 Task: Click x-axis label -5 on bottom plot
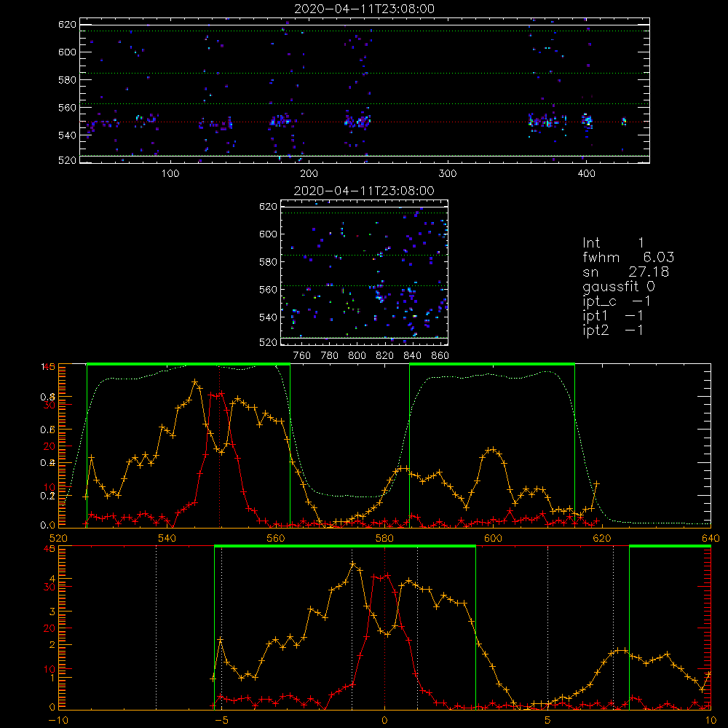click(x=221, y=720)
